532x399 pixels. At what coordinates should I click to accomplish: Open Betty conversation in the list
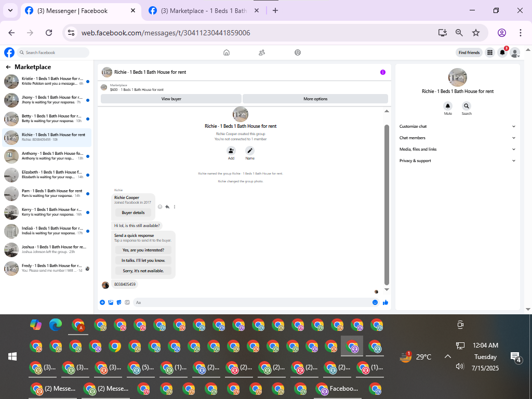pos(47,119)
